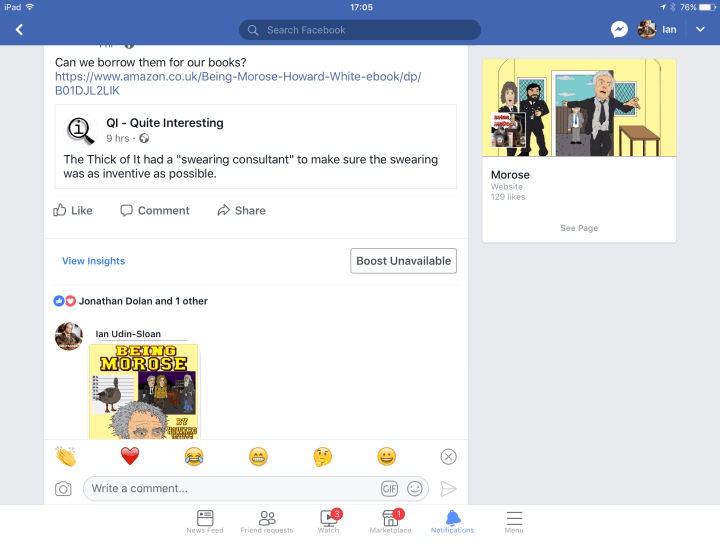Viewport: 720px width, 540px height.
Task: Open the Amazon Being Morose link
Action: 238,83
